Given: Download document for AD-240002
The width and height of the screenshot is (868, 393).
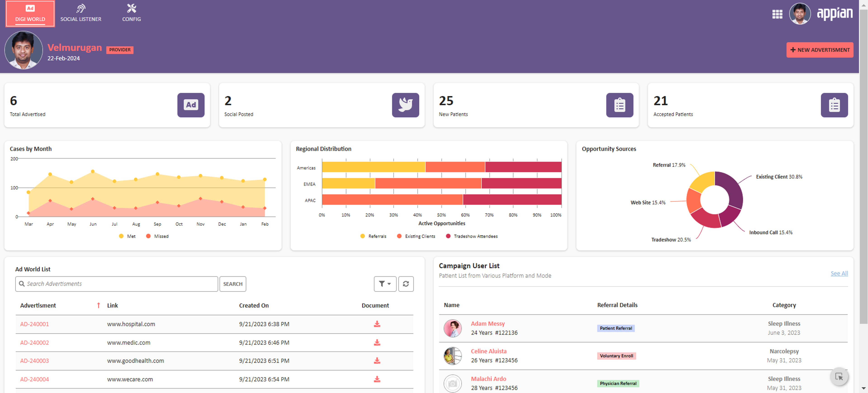Looking at the screenshot, I should point(377,342).
